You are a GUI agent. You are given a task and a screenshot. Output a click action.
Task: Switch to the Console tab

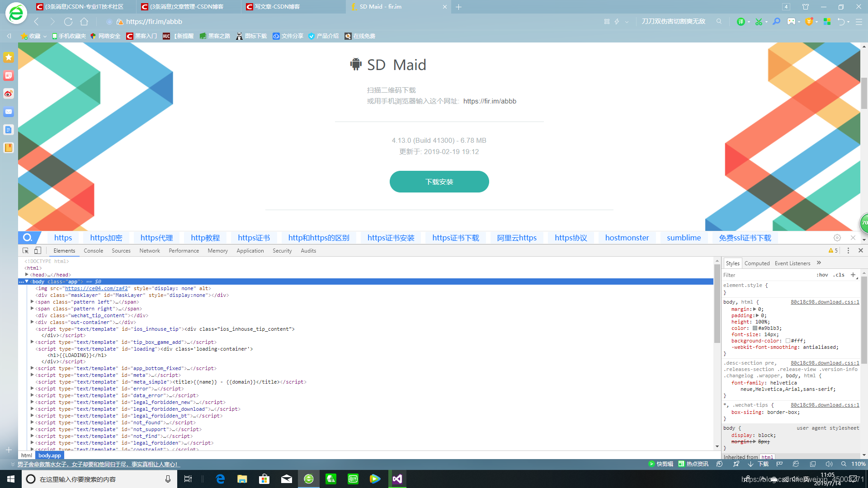point(94,251)
